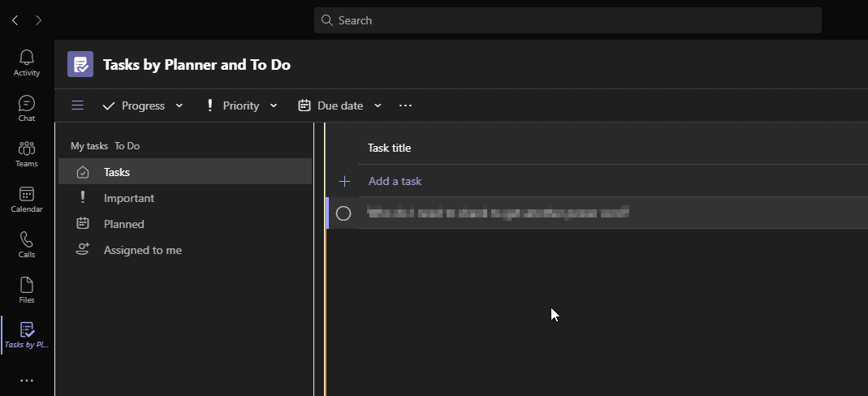Select the Planned list label
Screen dimensions: 868x396
pos(124,224)
